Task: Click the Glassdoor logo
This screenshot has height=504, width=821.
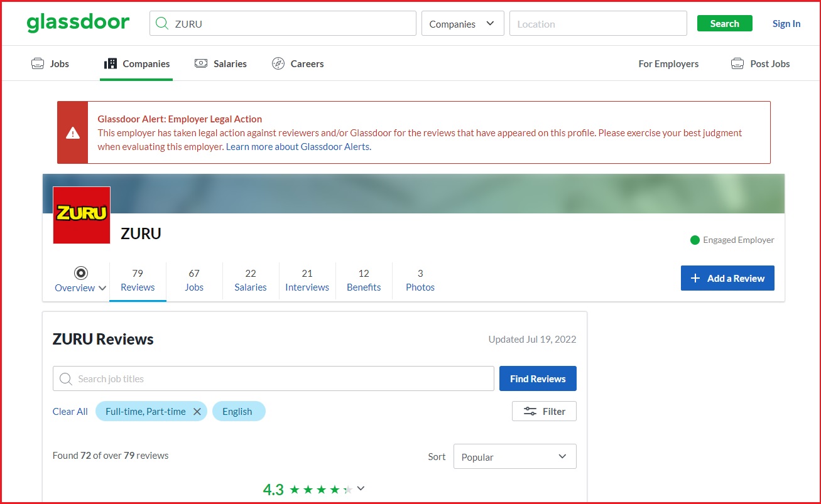Action: (77, 22)
